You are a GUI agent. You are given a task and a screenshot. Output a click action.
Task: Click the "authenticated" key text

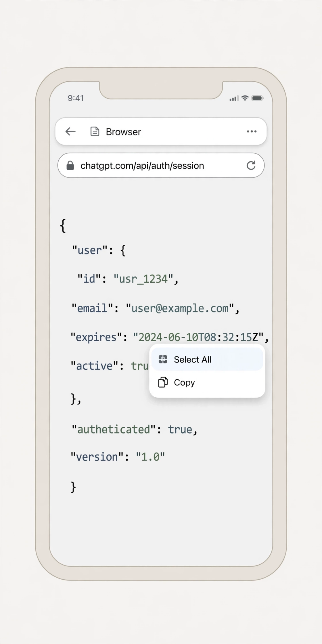pyautogui.click(x=114, y=429)
